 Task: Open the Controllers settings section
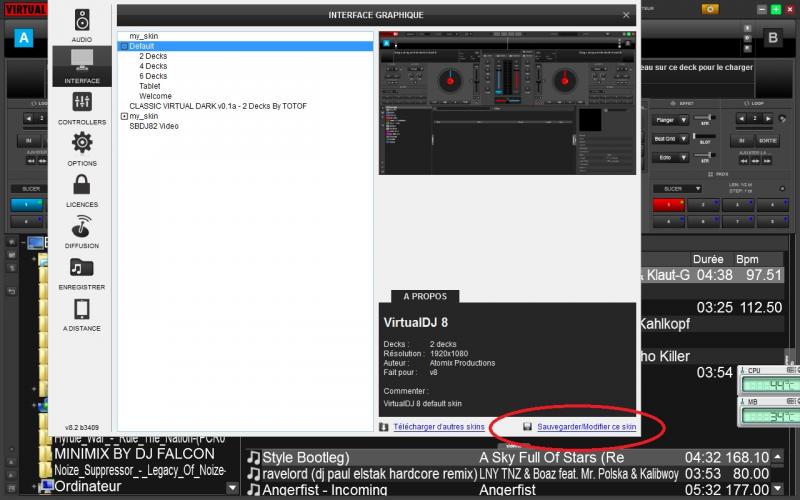tap(82, 108)
